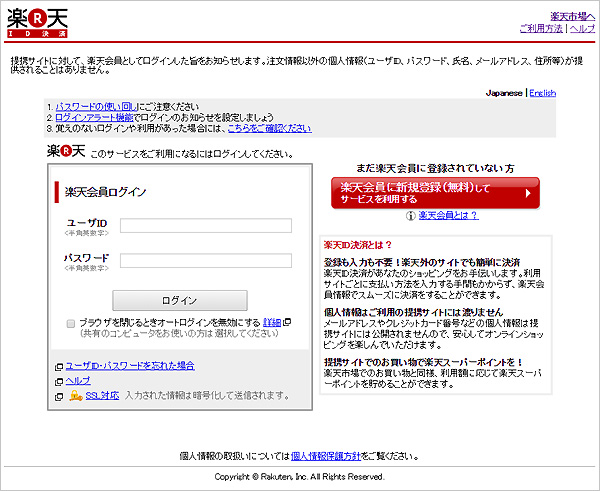The height and width of the screenshot is (491, 600).
Task: Click the SSL padlock key icon
Action: 76,396
